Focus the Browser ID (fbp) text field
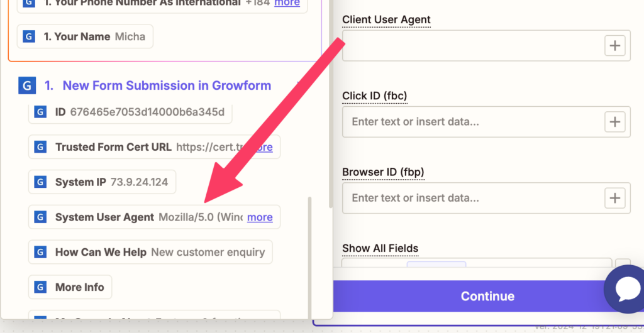The width and height of the screenshot is (644, 333). coord(472,198)
